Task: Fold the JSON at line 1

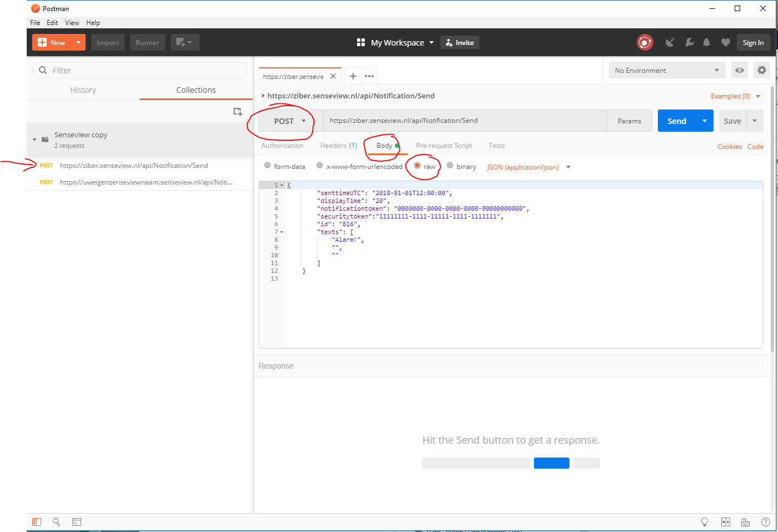Action: 282,186
